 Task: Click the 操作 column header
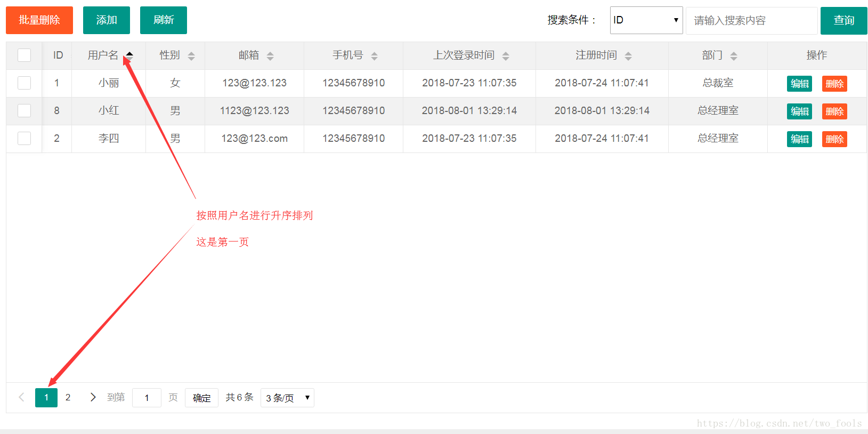pos(817,55)
